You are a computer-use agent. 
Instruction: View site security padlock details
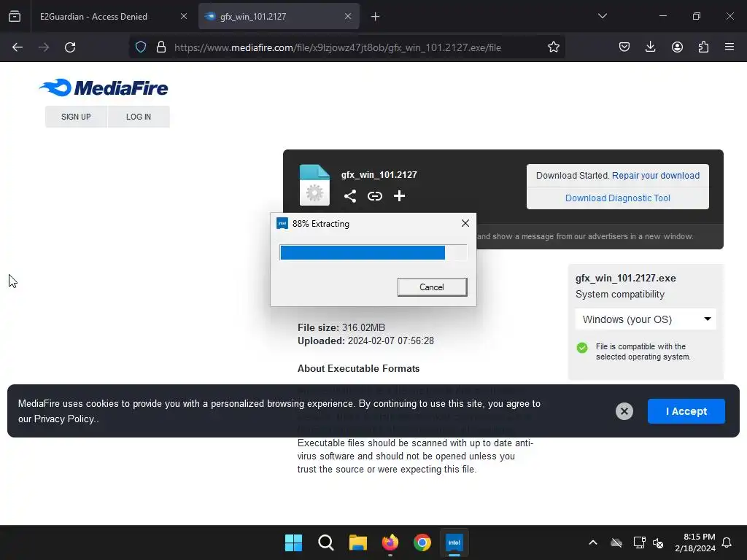pos(161,47)
